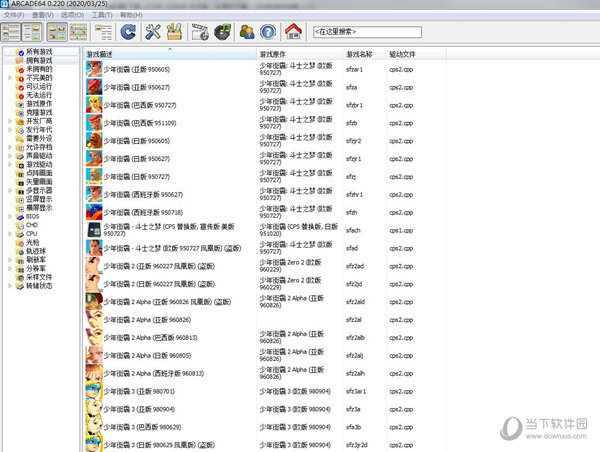This screenshot has width=600, height=452.
Task: Expand the 多显示器 tree node
Action: pos(10,190)
